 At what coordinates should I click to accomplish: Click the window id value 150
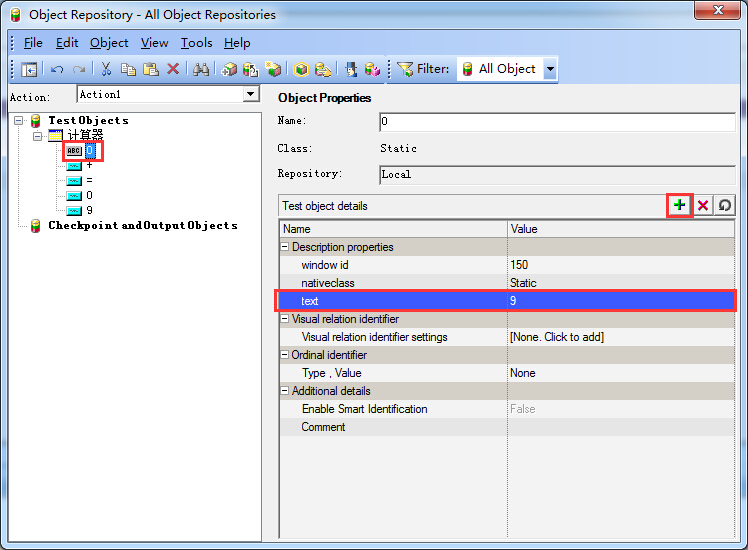621,265
